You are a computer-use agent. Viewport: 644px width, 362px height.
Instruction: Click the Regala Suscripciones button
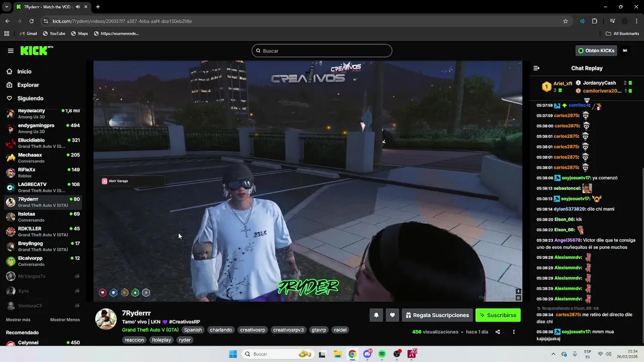pyautogui.click(x=437, y=315)
